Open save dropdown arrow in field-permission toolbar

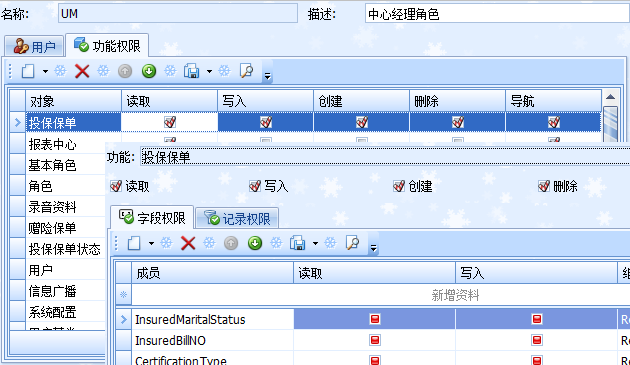tap(315, 243)
